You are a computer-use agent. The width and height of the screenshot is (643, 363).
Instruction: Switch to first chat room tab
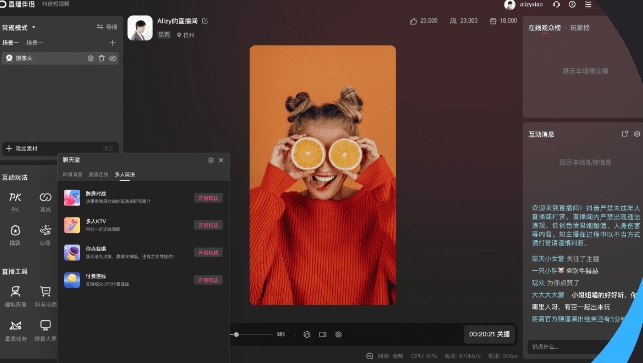tap(73, 175)
